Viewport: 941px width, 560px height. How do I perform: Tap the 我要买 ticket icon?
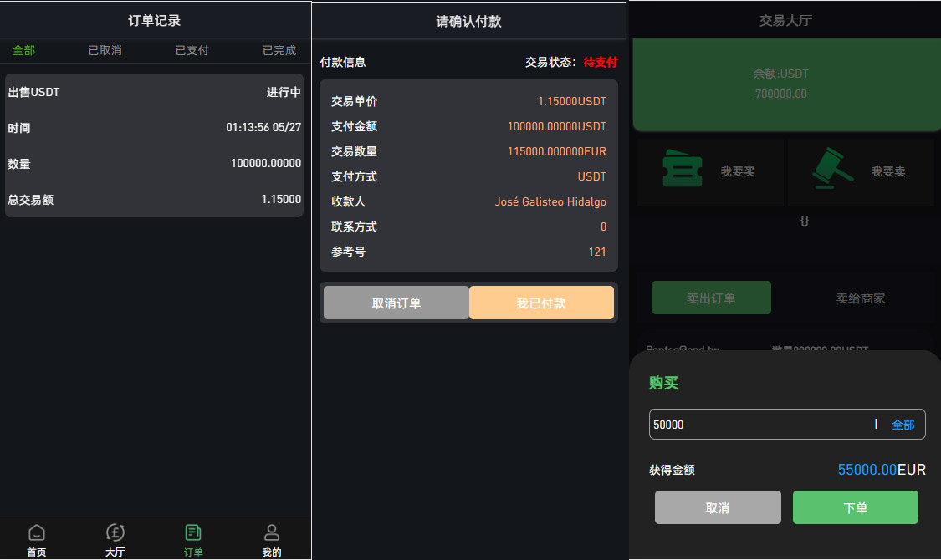[x=683, y=169]
